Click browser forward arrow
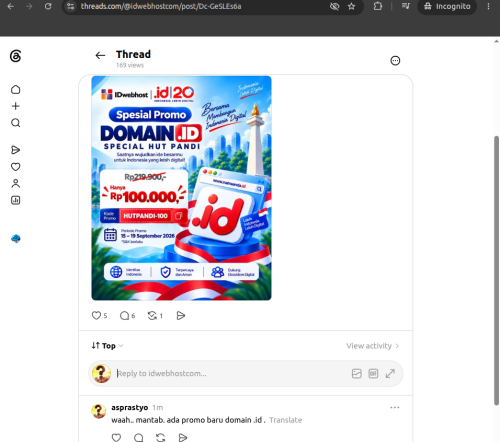The height and width of the screenshot is (442, 500). coord(29,6)
